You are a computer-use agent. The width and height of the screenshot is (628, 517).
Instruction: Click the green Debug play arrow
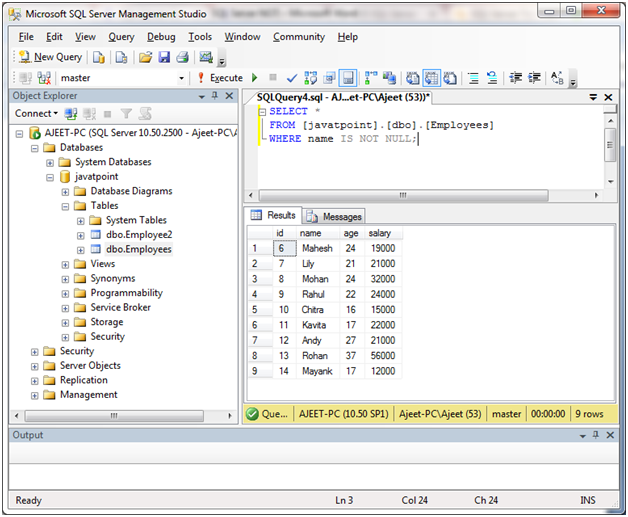coord(255,78)
